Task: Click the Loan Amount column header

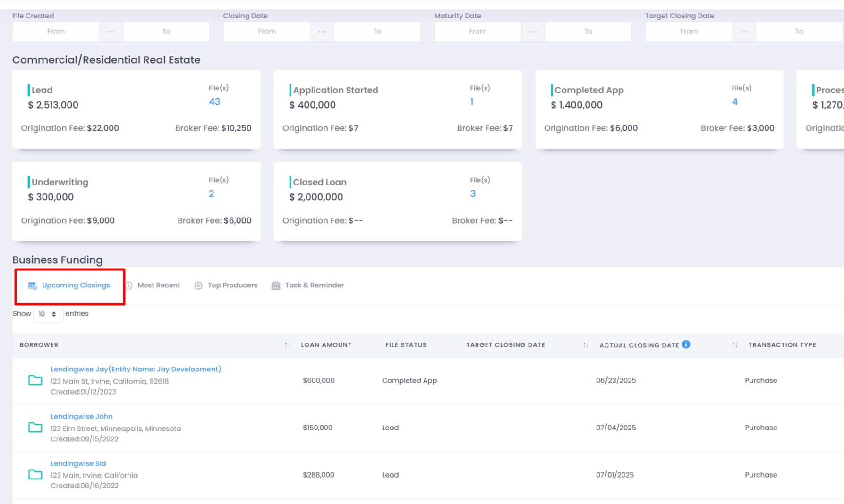Action: (x=326, y=345)
